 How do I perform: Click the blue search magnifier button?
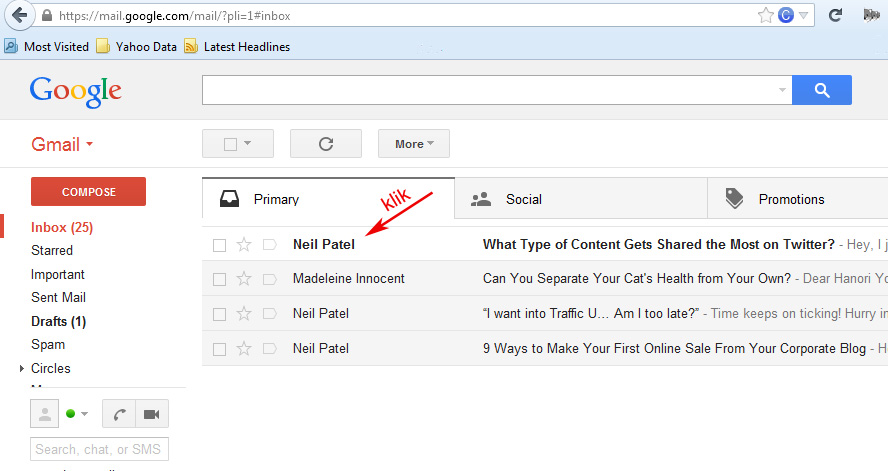click(822, 90)
